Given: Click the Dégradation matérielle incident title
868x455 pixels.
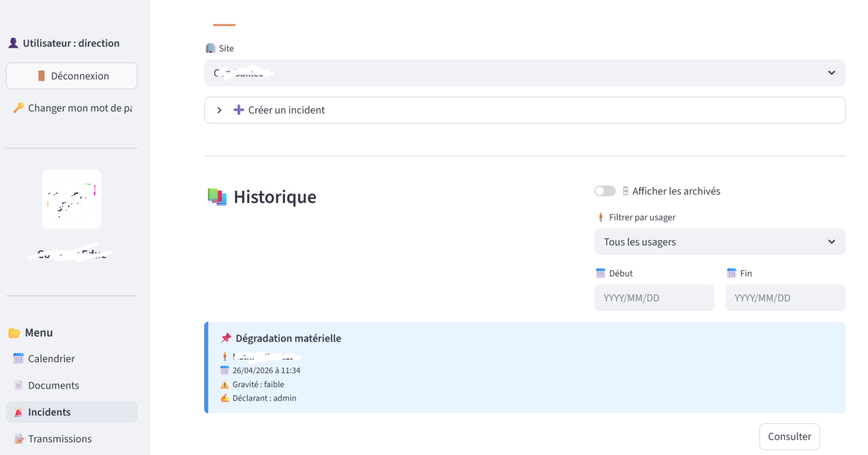Looking at the screenshot, I should tap(288, 338).
